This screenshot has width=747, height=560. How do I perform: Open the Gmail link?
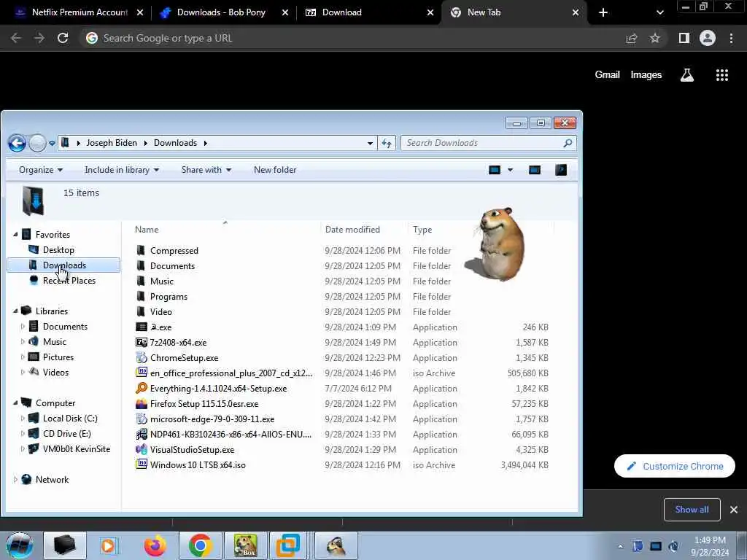coord(607,75)
